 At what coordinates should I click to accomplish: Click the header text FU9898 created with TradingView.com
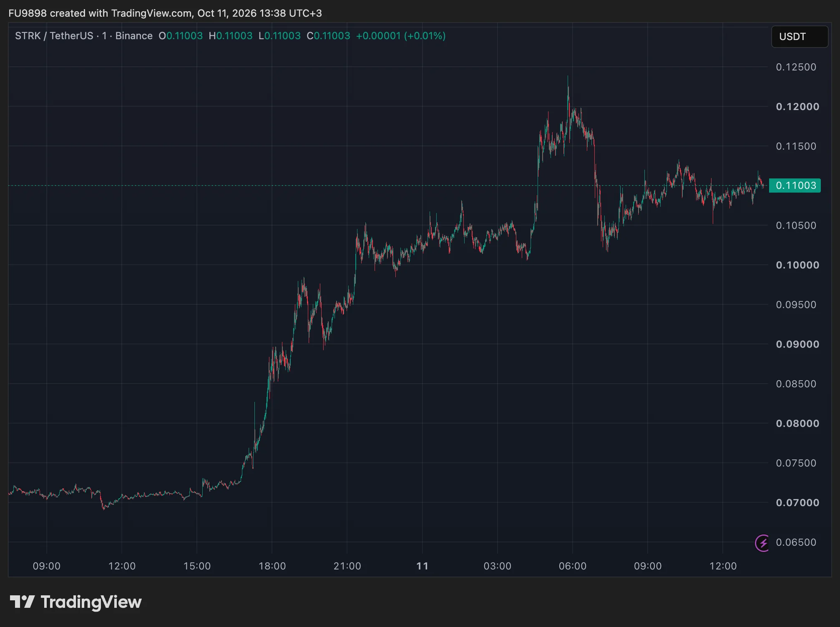tap(100, 13)
